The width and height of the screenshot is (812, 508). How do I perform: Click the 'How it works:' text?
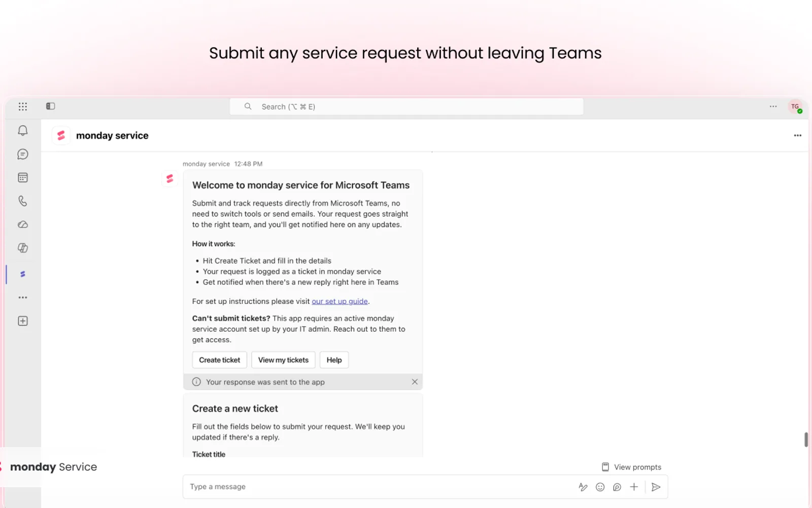tap(214, 244)
